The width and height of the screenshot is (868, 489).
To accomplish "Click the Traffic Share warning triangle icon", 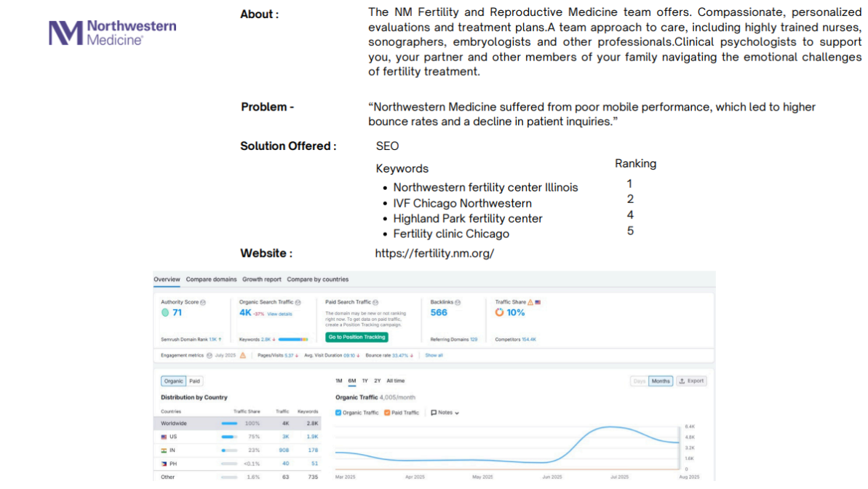I will [530, 303].
